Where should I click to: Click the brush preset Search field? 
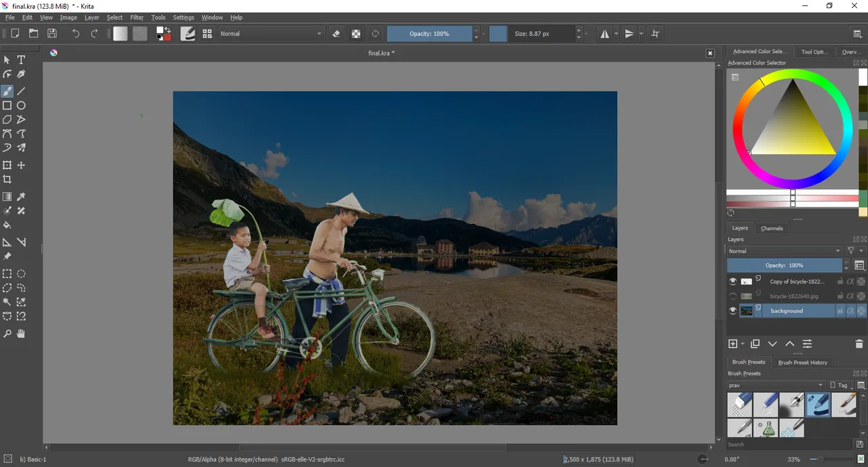(x=789, y=445)
